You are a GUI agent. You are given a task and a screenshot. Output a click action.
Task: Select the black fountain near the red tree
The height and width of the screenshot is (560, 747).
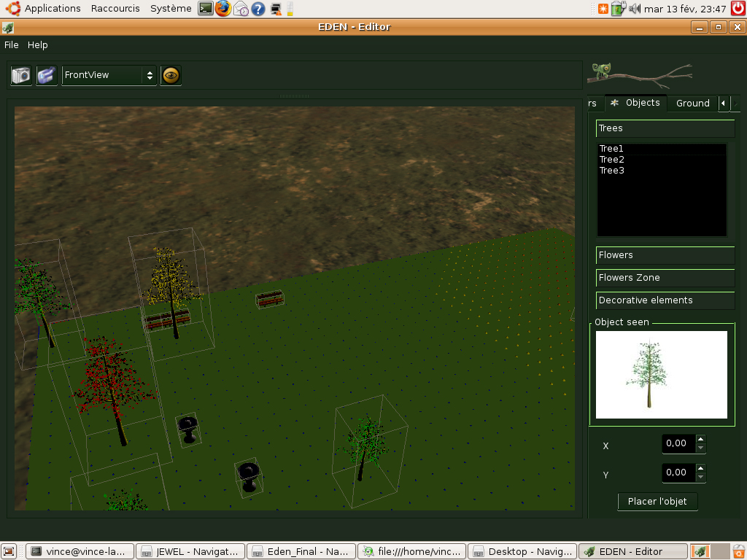click(x=188, y=430)
